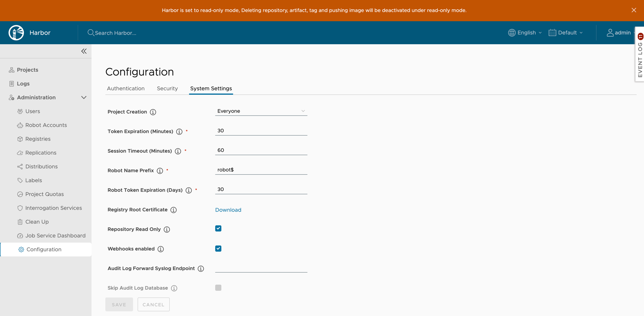644x316 pixels.
Task: Dismiss the read-only mode banner
Action: (634, 10)
